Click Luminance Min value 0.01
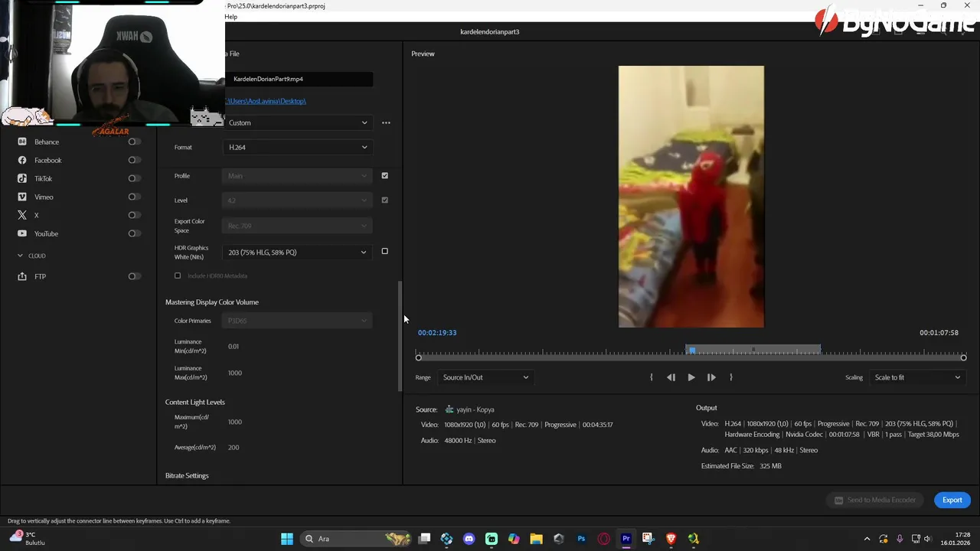Viewport: 980px width, 551px height. (x=234, y=347)
